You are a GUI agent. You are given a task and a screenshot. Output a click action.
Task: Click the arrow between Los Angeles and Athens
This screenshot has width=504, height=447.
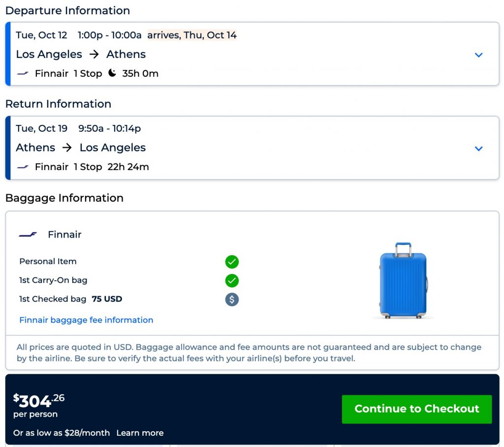pos(94,55)
